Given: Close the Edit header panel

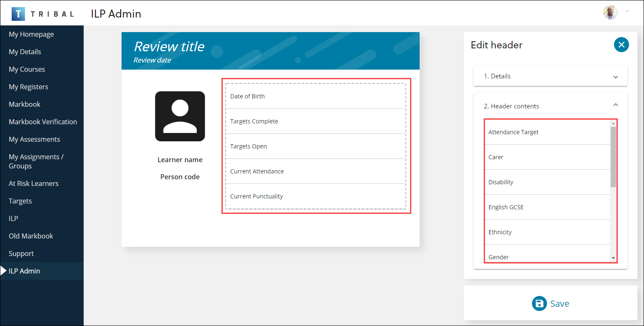Looking at the screenshot, I should point(621,45).
